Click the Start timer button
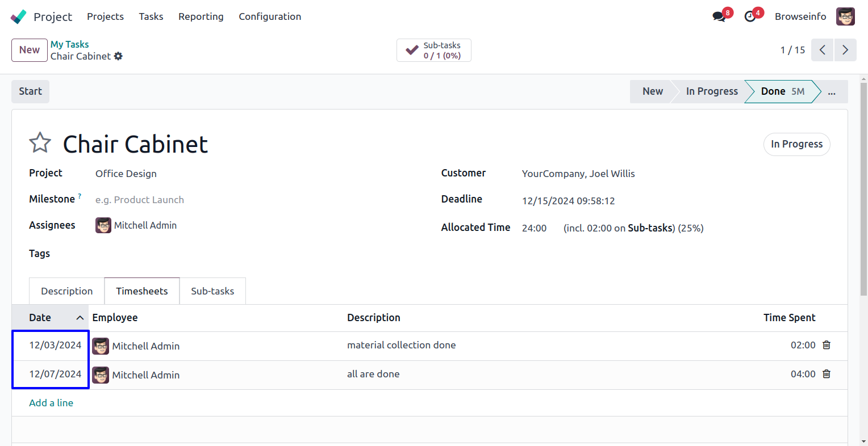The width and height of the screenshot is (868, 446). click(x=30, y=91)
